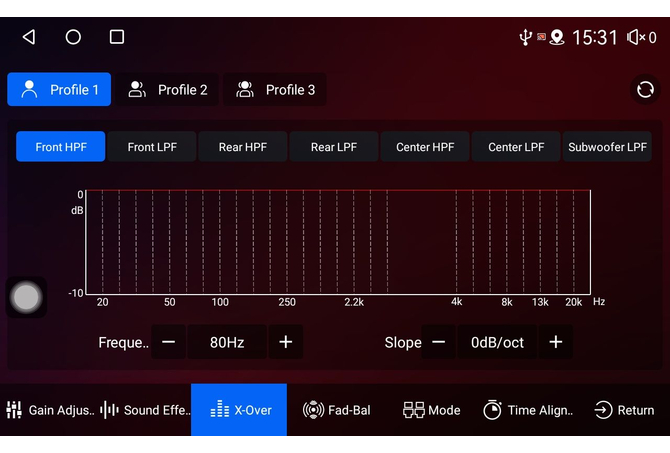Click the reset refresh icon
This screenshot has height=453, width=670.
tap(645, 90)
